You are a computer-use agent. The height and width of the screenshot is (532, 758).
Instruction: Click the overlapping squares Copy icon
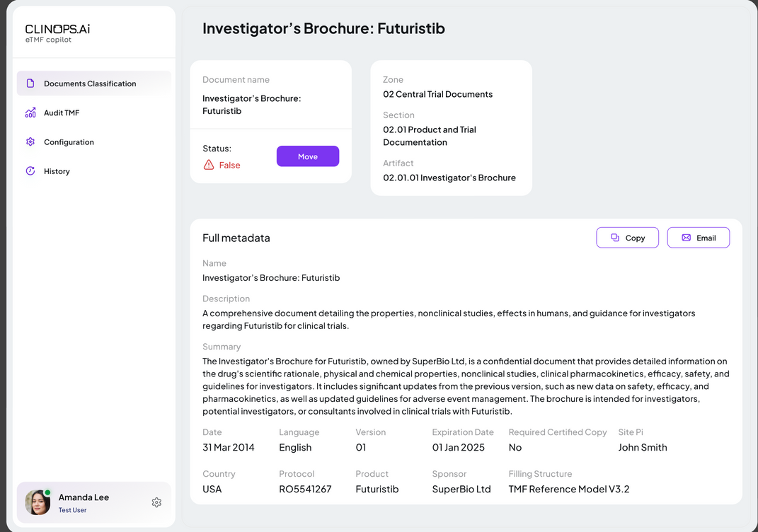click(615, 238)
